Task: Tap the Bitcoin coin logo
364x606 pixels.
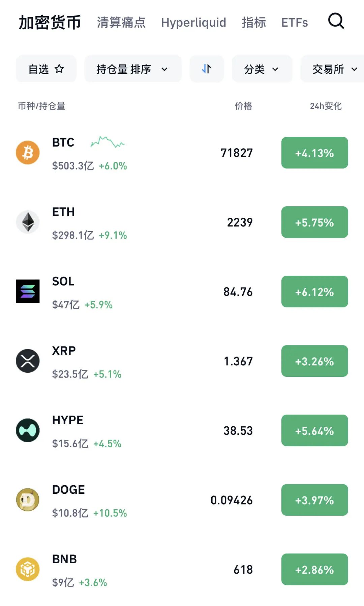Action: point(28,153)
